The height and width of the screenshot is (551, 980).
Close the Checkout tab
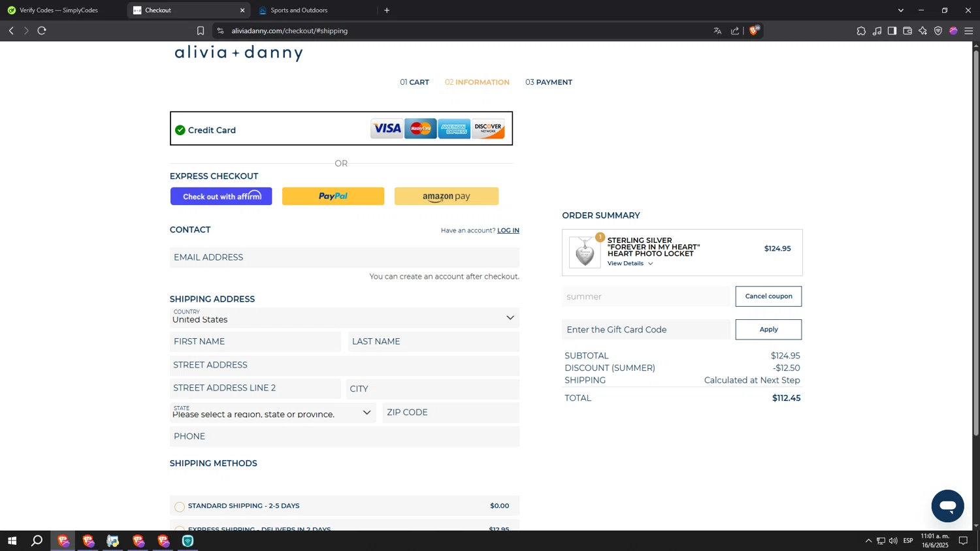coord(242,10)
